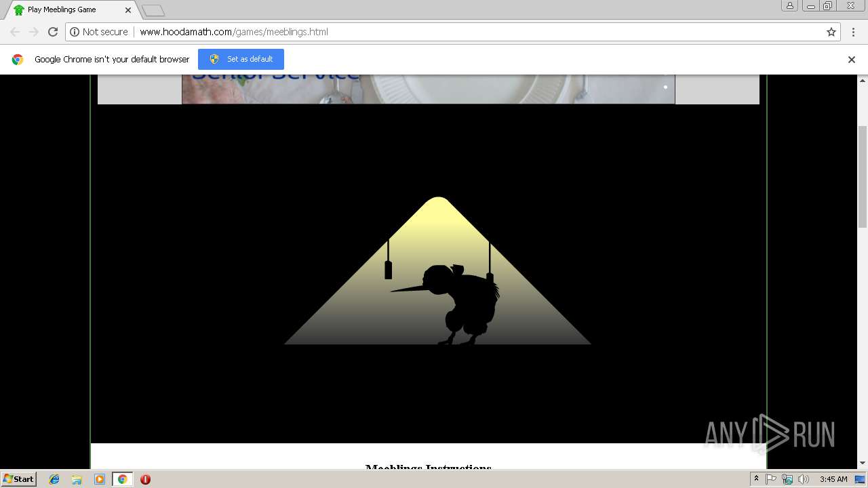Reload the page with the refresh icon
This screenshot has height=488, width=868.
53,32
